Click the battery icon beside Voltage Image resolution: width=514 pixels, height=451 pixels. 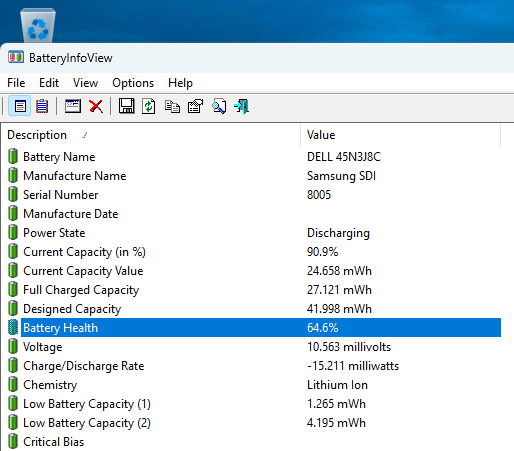(x=13, y=346)
